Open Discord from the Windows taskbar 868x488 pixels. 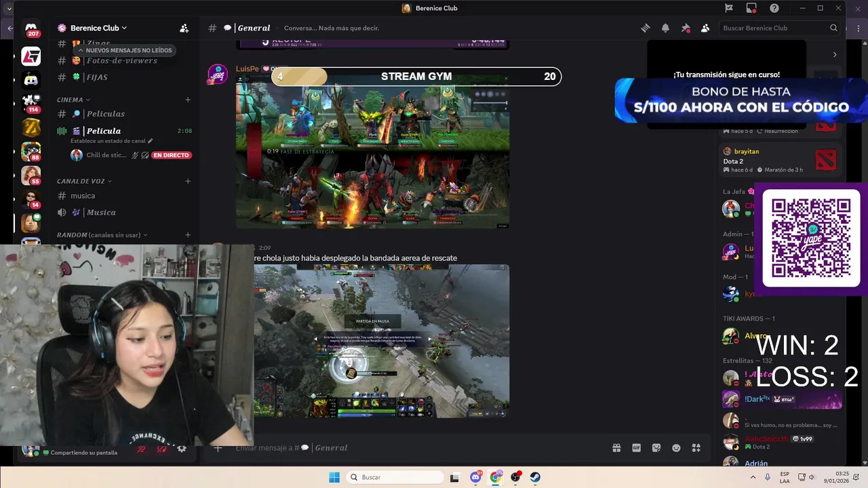pos(476,477)
